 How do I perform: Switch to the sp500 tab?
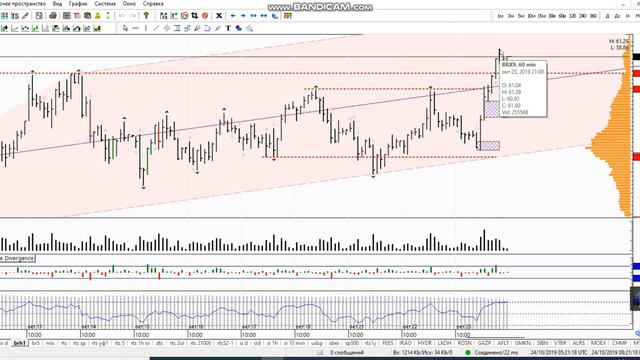coord(352,343)
